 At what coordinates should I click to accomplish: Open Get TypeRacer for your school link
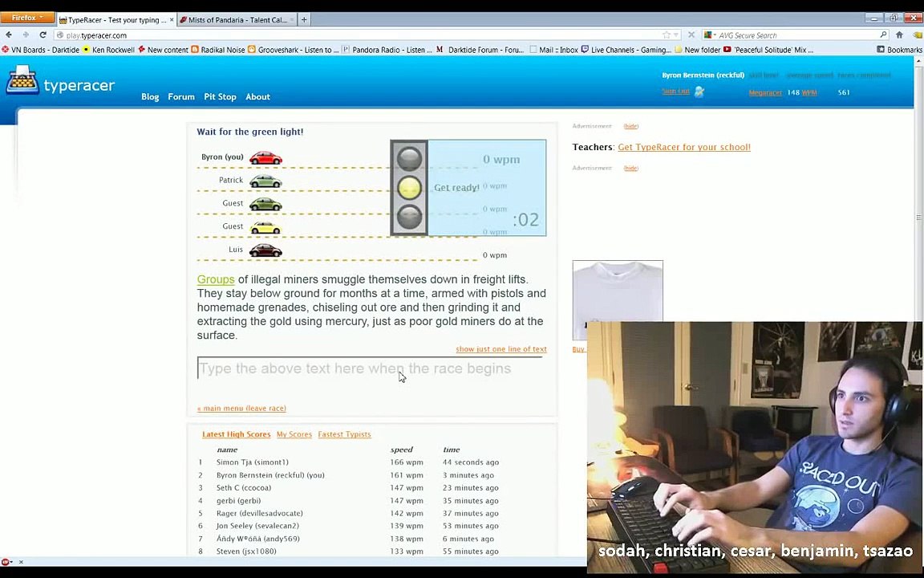tap(684, 147)
